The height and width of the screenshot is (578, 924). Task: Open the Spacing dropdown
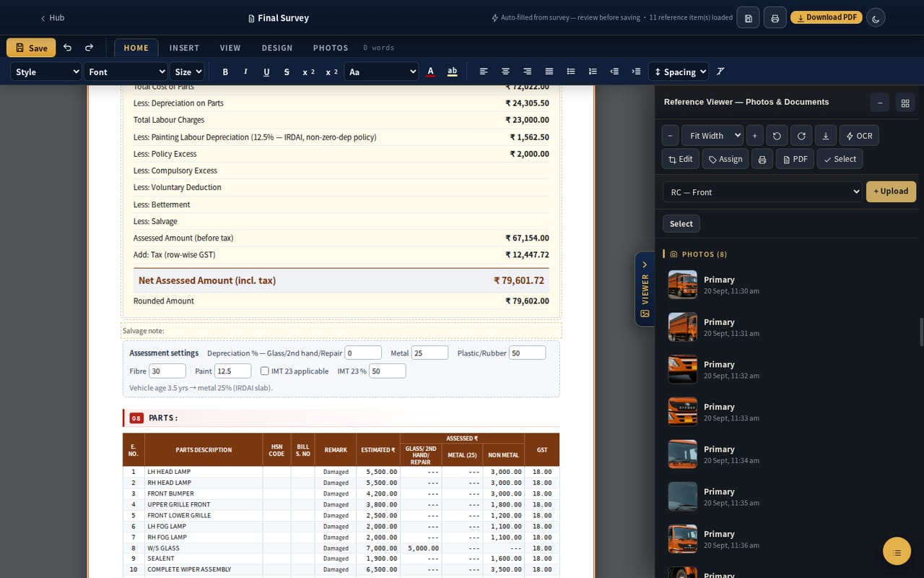coord(679,72)
